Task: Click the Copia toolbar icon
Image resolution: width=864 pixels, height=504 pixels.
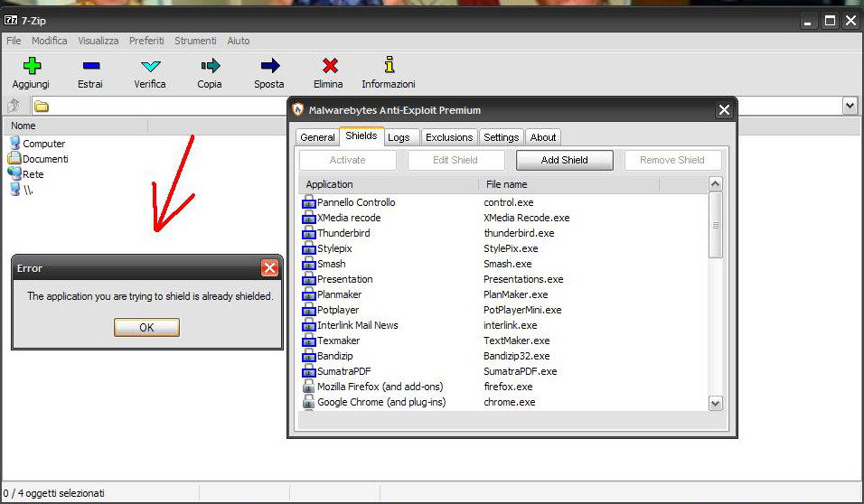Action: coord(211,66)
